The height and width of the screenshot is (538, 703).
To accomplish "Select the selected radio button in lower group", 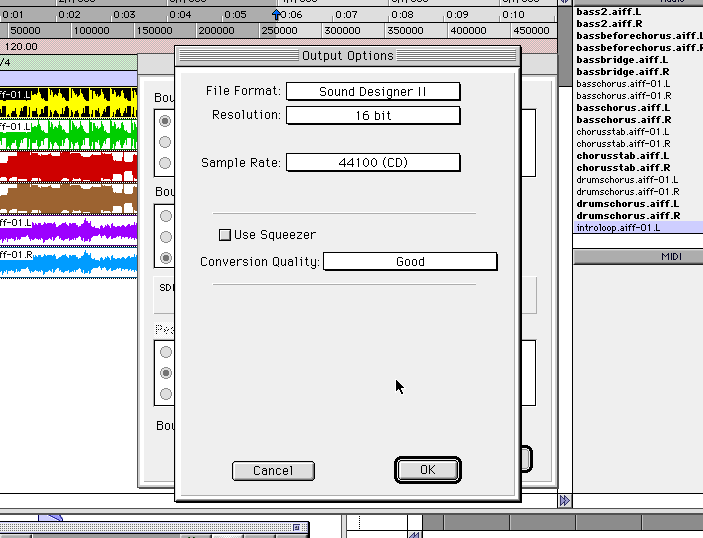I will (165, 373).
